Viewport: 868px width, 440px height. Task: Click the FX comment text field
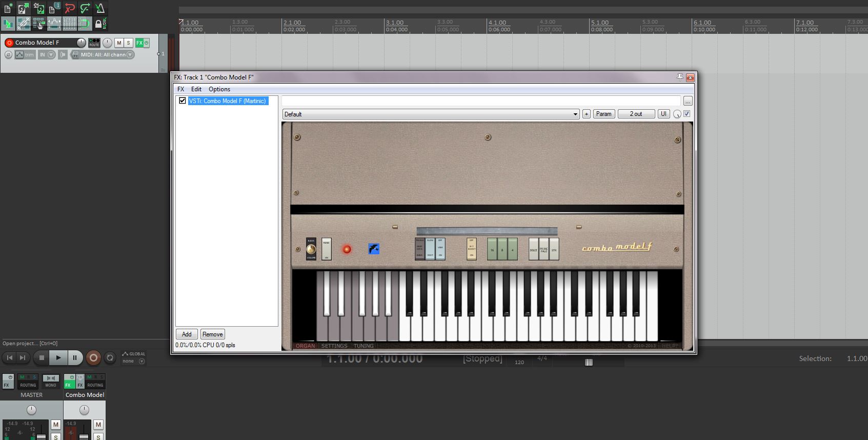point(481,101)
